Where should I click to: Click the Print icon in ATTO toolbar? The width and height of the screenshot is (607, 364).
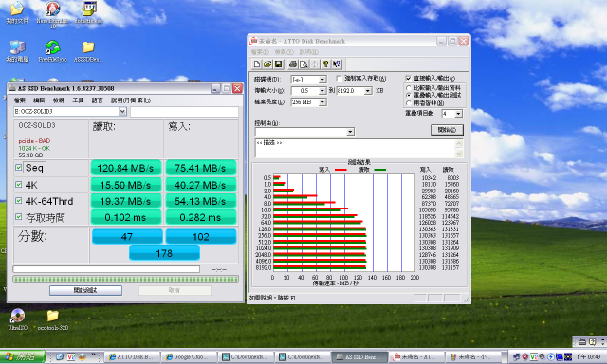click(293, 64)
